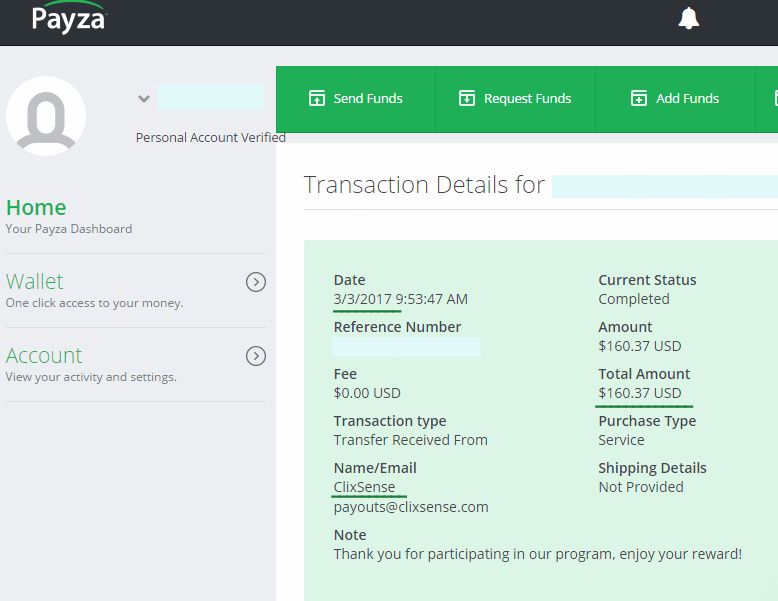Click the Send Funds arrow icon
This screenshot has width=778, height=601.
317,98
